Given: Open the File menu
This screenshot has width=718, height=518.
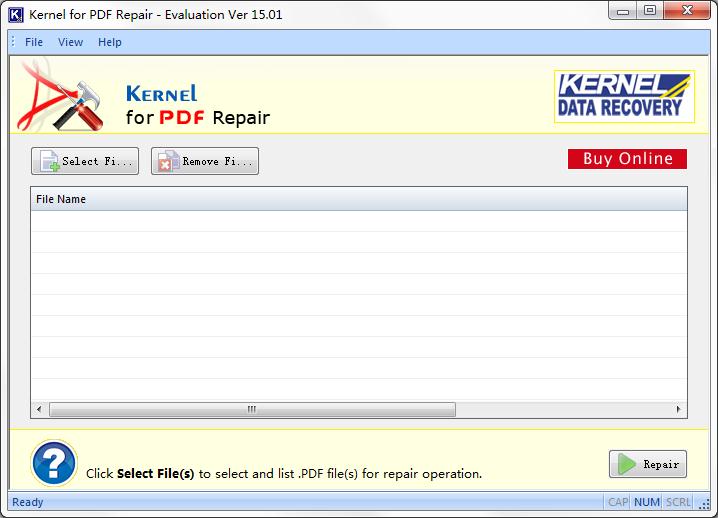Looking at the screenshot, I should 34,42.
